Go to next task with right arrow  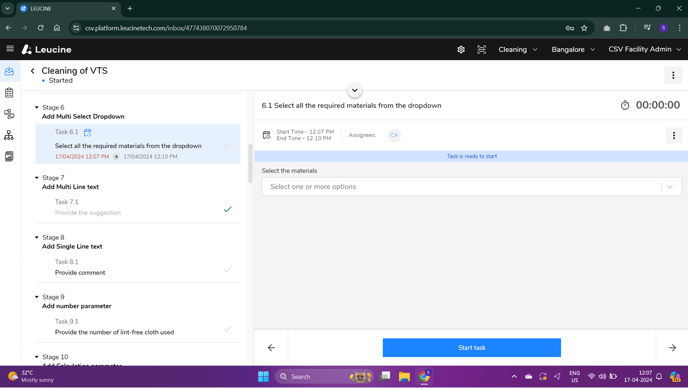click(672, 348)
